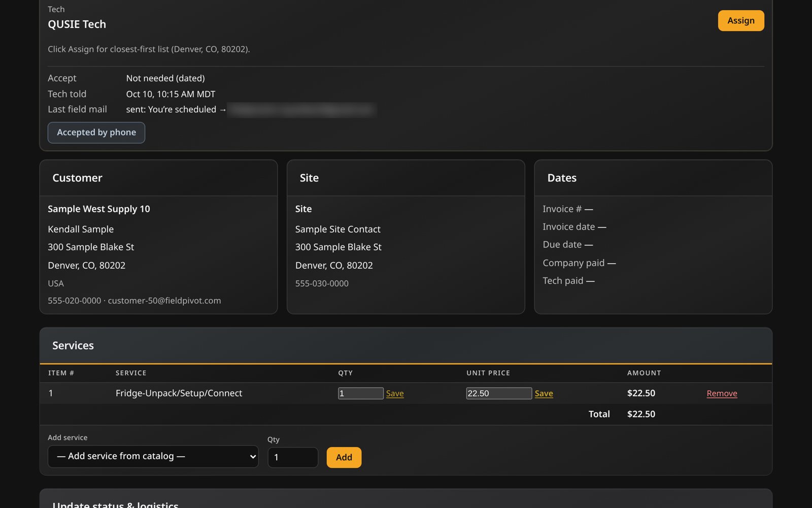The height and width of the screenshot is (508, 812).
Task: Click Sample Site Contact text
Action: (338, 229)
